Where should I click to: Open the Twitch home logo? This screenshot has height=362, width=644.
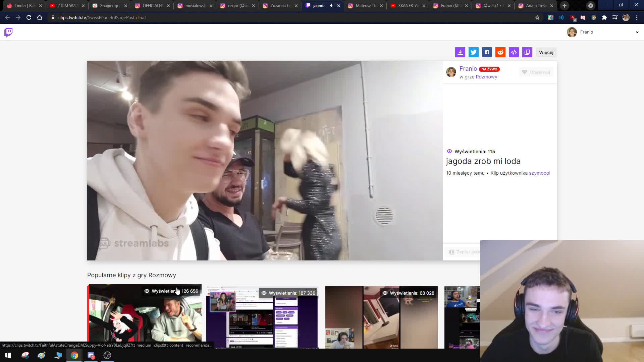tap(8, 32)
